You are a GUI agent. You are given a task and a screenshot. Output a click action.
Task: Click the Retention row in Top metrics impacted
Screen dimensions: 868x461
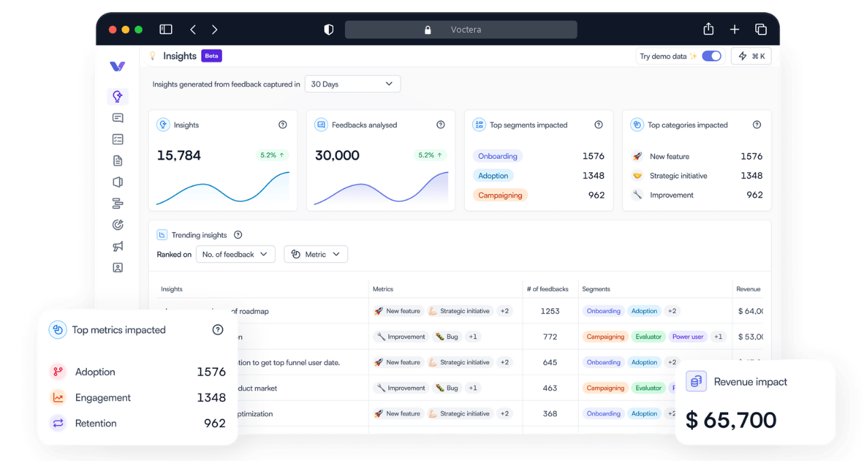click(137, 423)
